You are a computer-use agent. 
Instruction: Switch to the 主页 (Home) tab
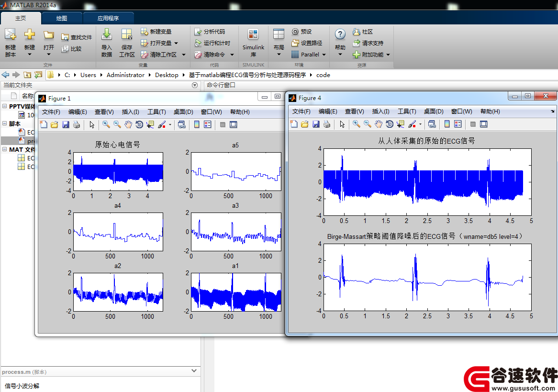(x=21, y=18)
